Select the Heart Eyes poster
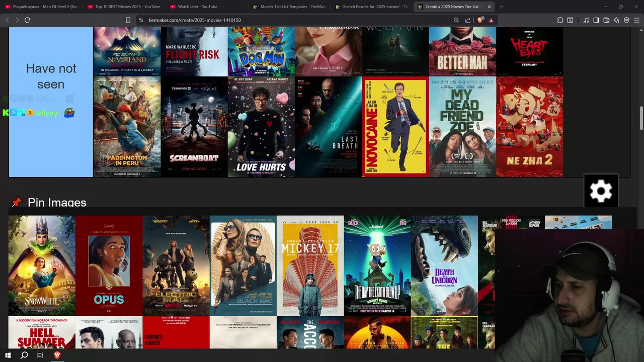Screen dimensions: 644x362 click(530, 51)
